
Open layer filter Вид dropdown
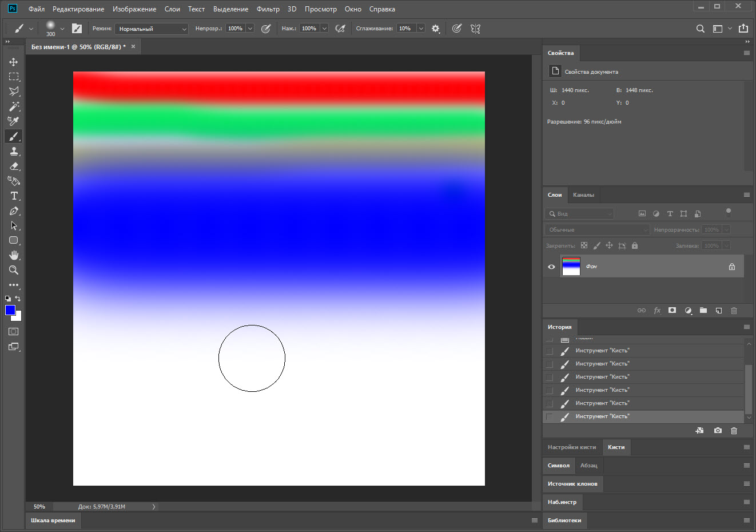(579, 213)
